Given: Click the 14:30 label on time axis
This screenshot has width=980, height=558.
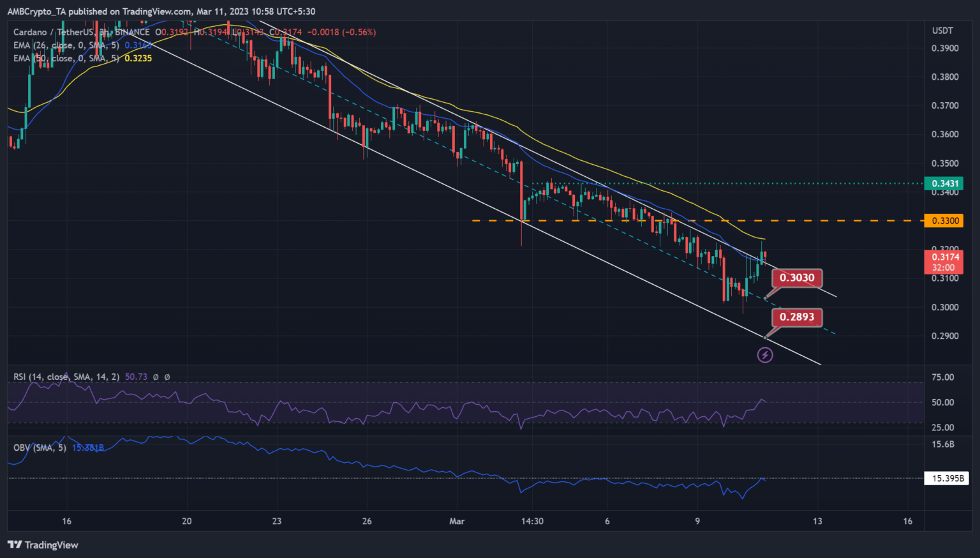Looking at the screenshot, I should tap(532, 521).
